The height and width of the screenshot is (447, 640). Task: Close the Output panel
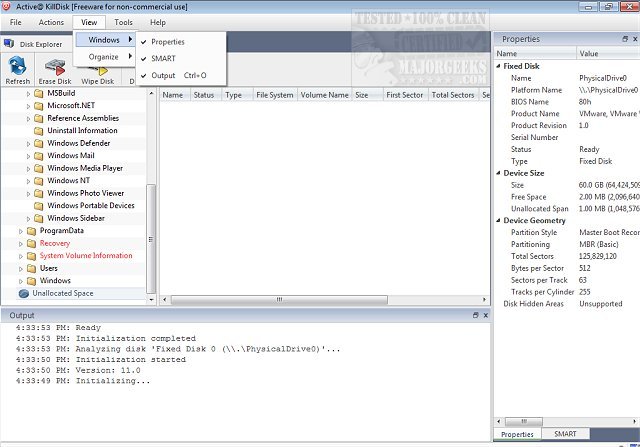[x=486, y=315]
